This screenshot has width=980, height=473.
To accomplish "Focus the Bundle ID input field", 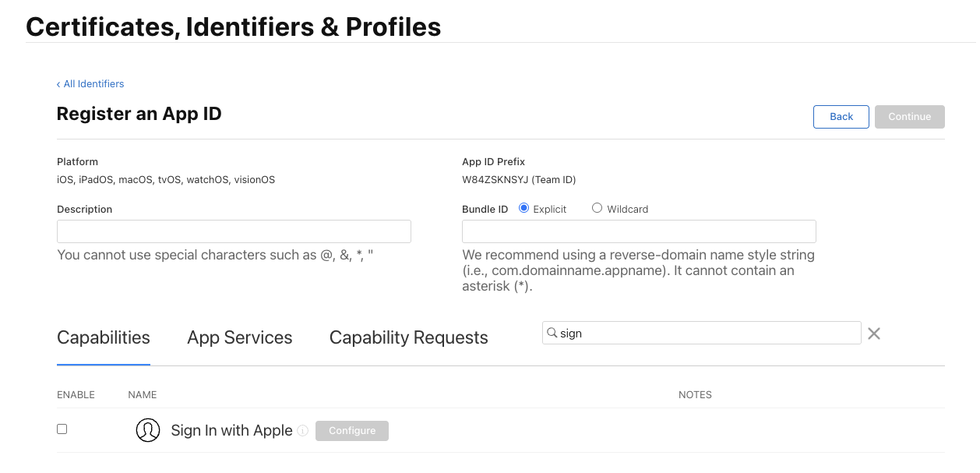I will tap(639, 231).
